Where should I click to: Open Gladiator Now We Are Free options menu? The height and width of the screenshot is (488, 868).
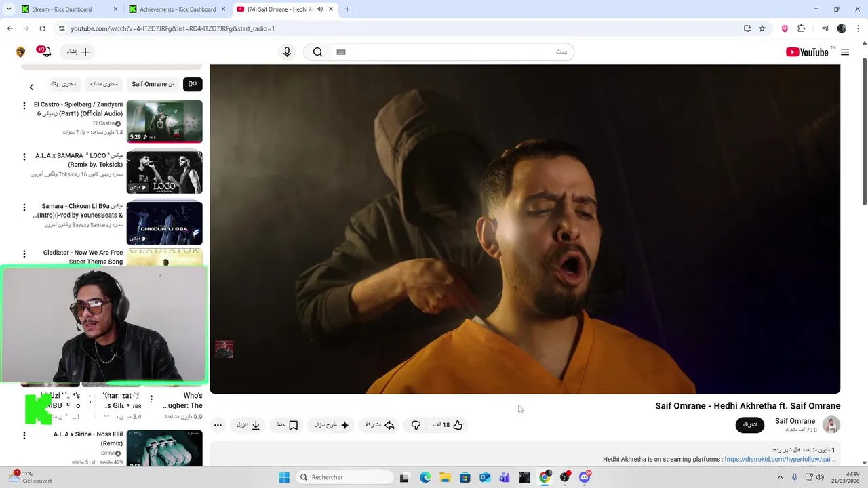24,253
